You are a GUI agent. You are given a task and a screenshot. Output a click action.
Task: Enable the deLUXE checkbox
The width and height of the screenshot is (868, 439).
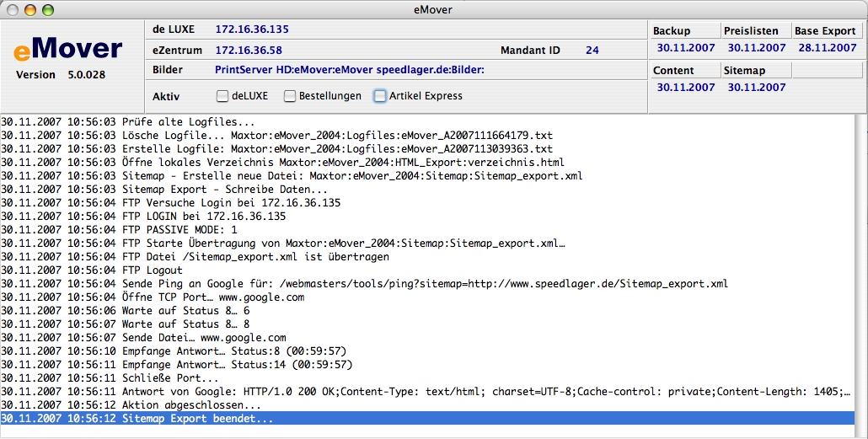click(x=222, y=96)
